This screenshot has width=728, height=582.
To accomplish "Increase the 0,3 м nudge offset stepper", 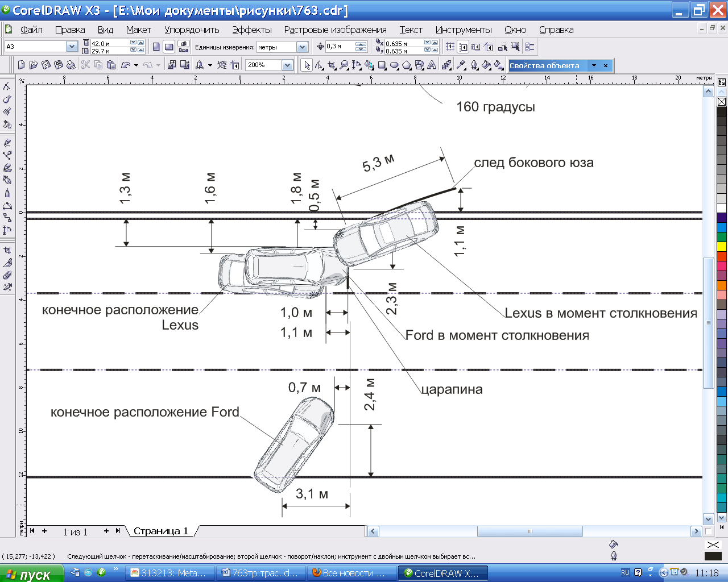I will (x=361, y=44).
